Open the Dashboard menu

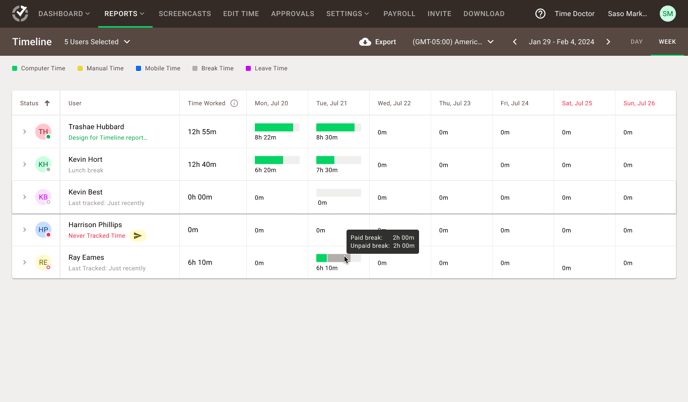pos(64,14)
